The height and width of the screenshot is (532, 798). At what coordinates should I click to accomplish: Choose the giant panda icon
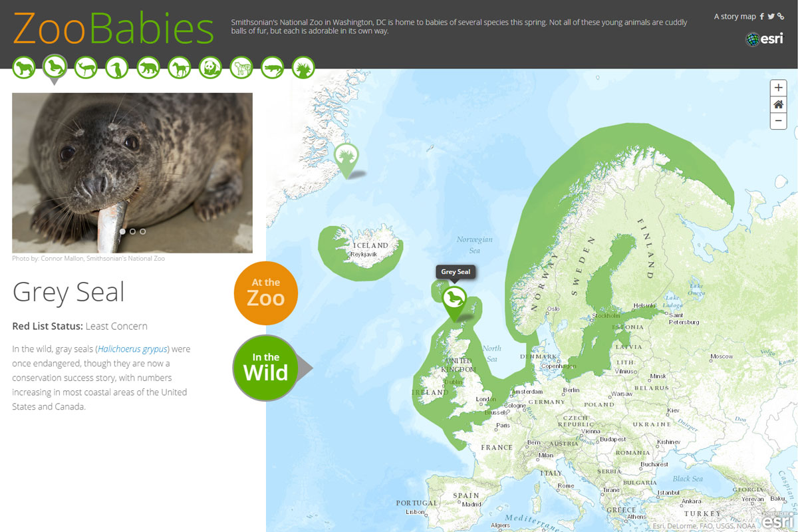[210, 67]
